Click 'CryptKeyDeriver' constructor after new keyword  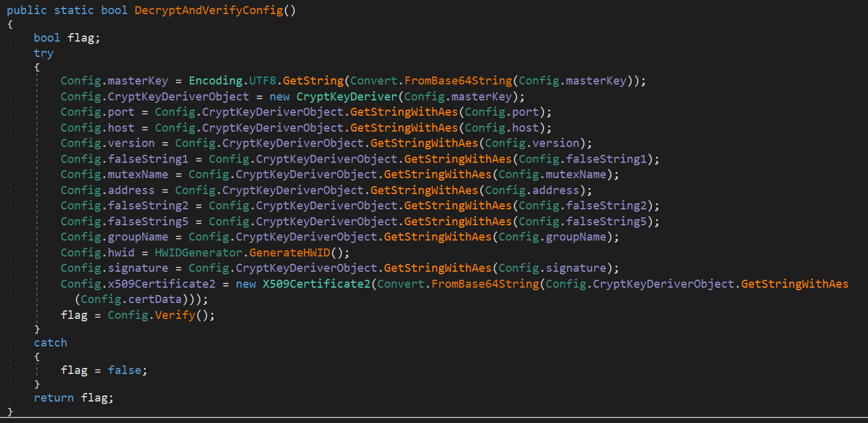347,97
